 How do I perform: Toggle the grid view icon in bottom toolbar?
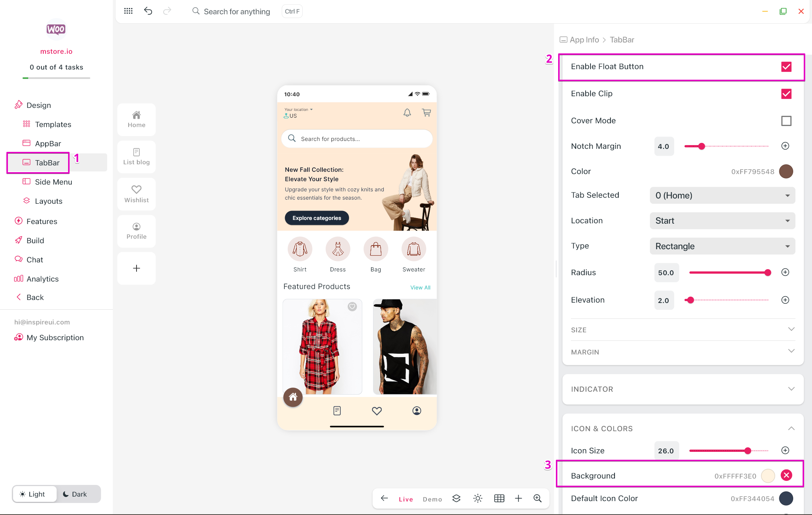pos(499,498)
